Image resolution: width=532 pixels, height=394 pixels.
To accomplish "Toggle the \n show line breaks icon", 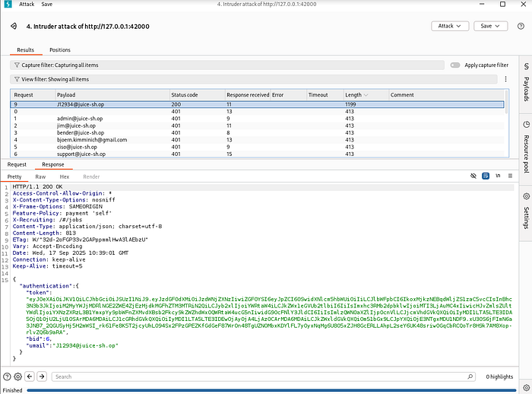I will coord(498,176).
